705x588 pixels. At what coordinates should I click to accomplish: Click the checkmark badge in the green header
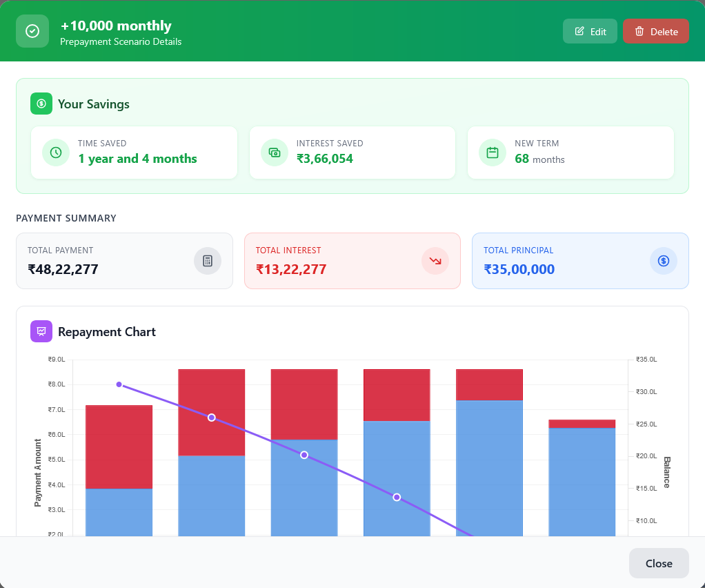click(32, 30)
